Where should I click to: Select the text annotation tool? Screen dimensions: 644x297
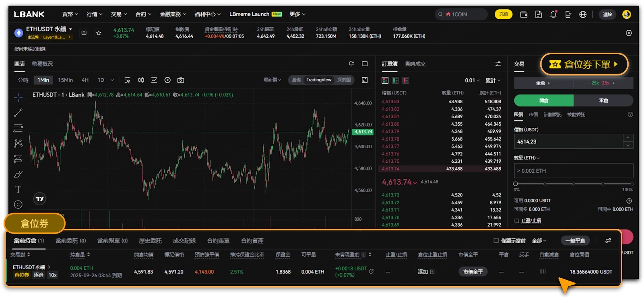(x=18, y=189)
